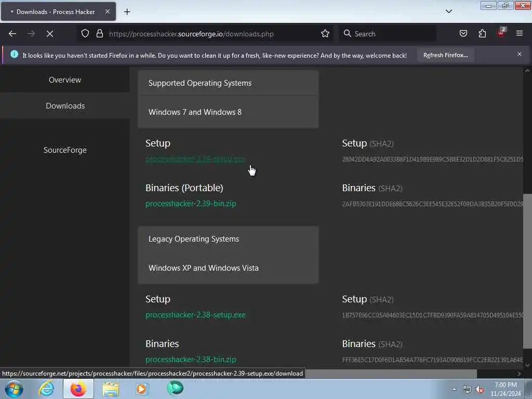Open SourceForge sidebar link

click(x=65, y=150)
